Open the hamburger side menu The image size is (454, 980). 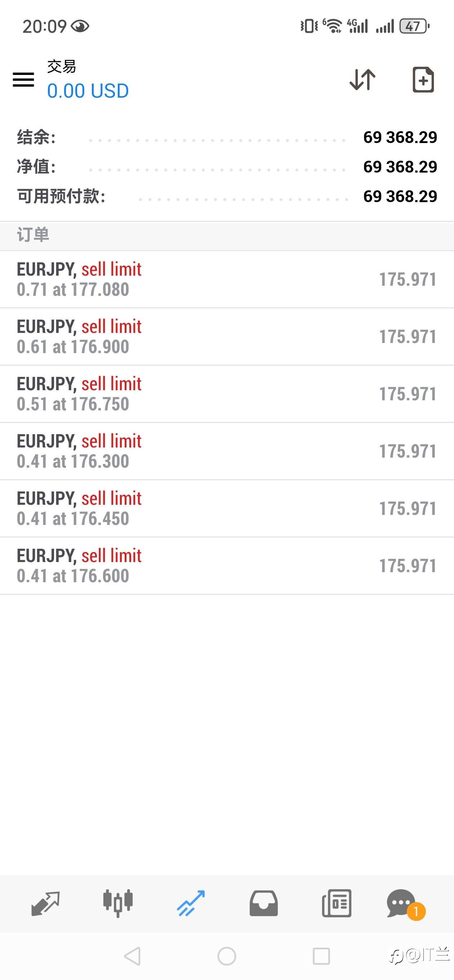tap(23, 80)
